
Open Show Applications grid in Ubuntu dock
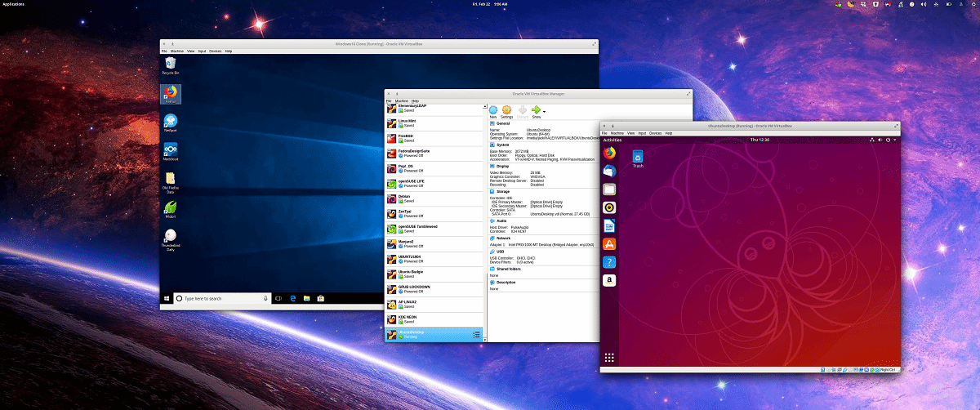pos(609,358)
